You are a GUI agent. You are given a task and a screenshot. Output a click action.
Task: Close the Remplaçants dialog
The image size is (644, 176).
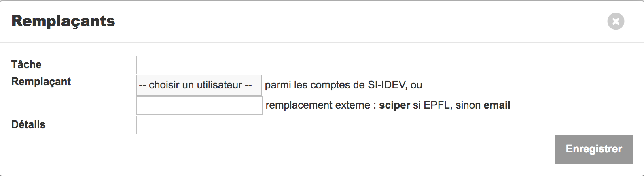616,21
